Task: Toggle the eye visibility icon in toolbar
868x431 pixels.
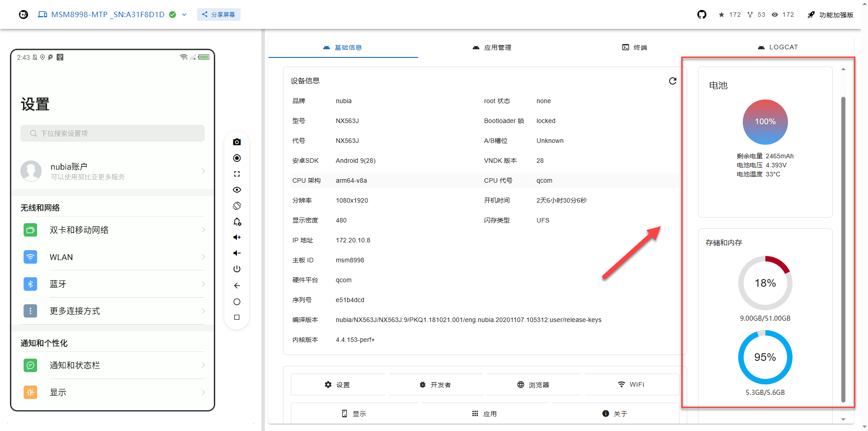Action: point(237,190)
